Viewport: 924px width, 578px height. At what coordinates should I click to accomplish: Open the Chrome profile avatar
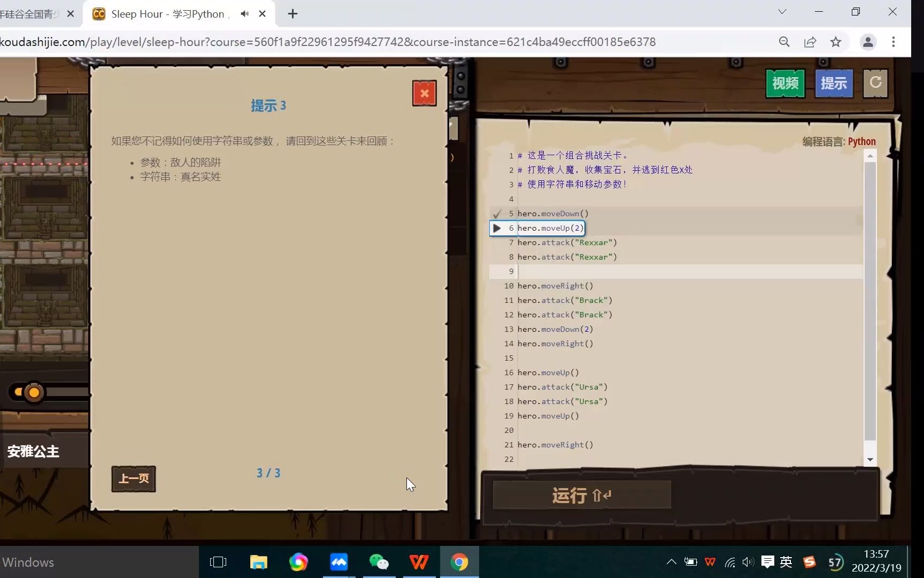tap(868, 42)
